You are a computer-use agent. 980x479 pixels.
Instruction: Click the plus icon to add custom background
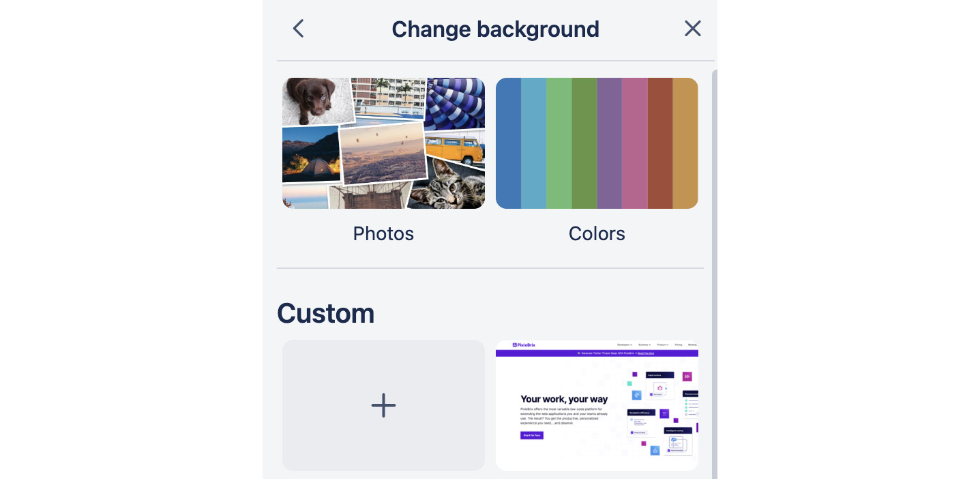tap(383, 405)
